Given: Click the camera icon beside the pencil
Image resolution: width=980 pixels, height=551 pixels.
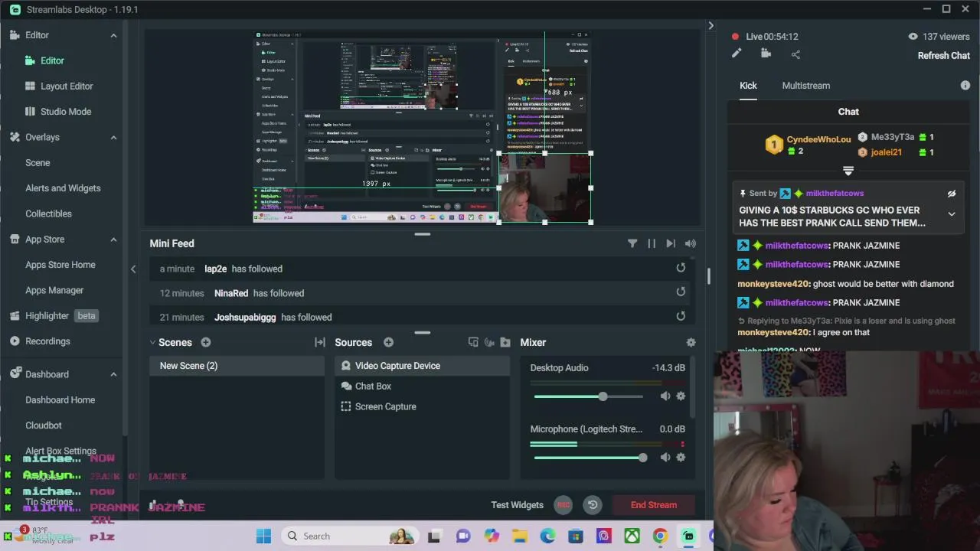Looking at the screenshot, I should tap(766, 54).
